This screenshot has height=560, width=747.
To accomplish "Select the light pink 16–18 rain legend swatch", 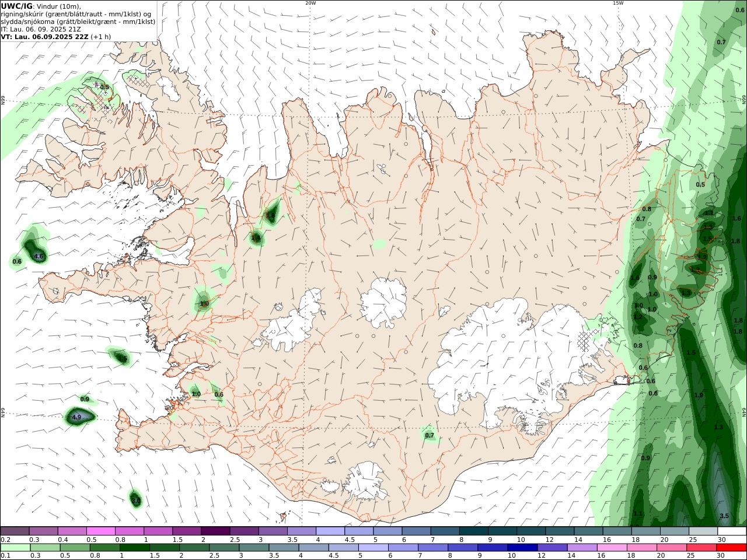I will pos(612,548).
